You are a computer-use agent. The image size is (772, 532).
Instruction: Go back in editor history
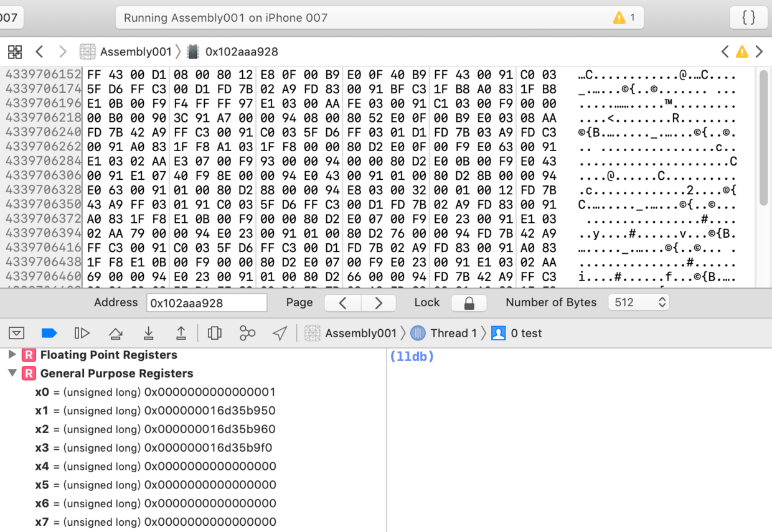point(39,52)
